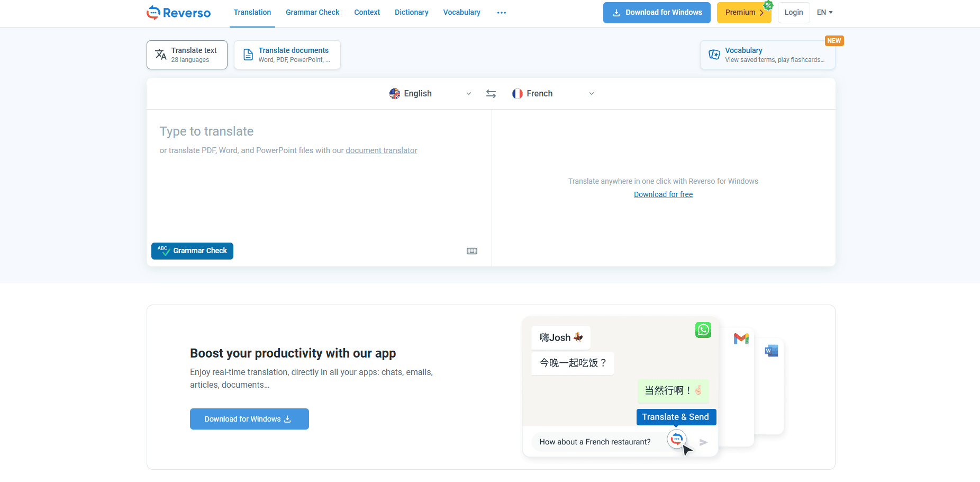This screenshot has width=980, height=482.
Task: Select the Translate text icon
Action: coord(160,54)
